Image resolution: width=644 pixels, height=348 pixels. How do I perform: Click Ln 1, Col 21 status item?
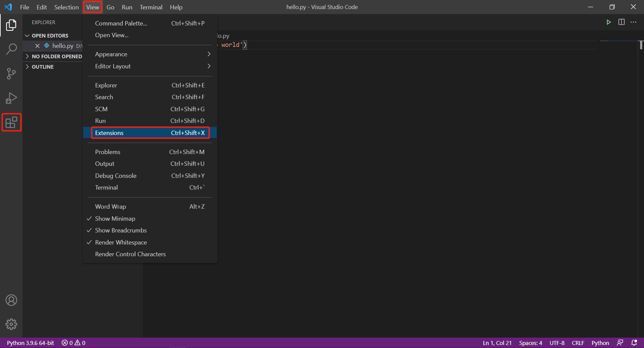(x=497, y=343)
